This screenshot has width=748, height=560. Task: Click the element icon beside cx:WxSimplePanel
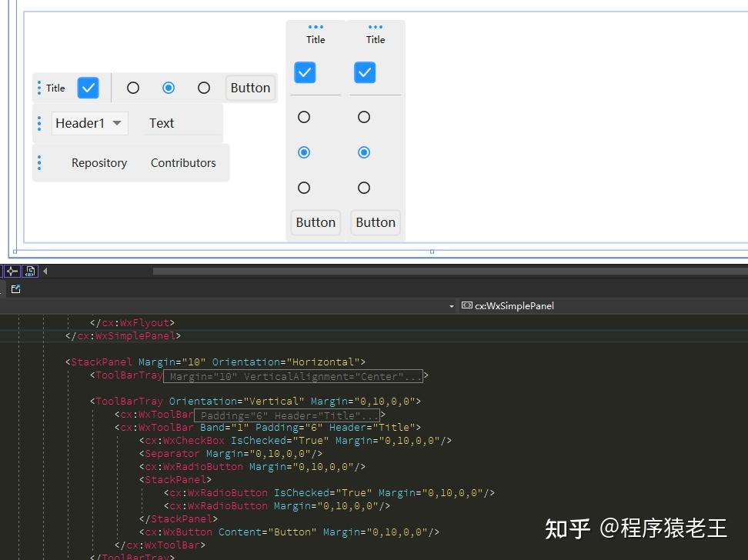[467, 305]
